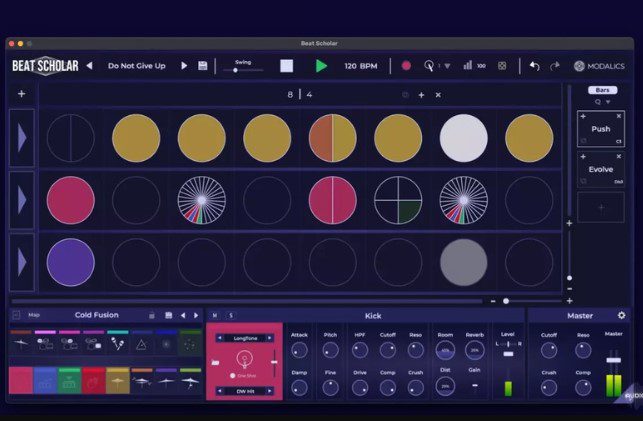The height and width of the screenshot is (421, 643).
Task: Click the 8 steps value in bar header
Action: click(290, 95)
